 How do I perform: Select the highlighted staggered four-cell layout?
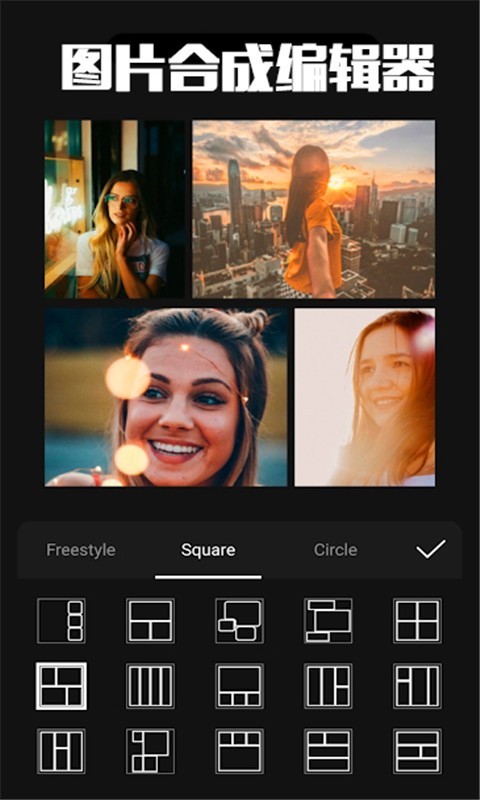coord(61,686)
